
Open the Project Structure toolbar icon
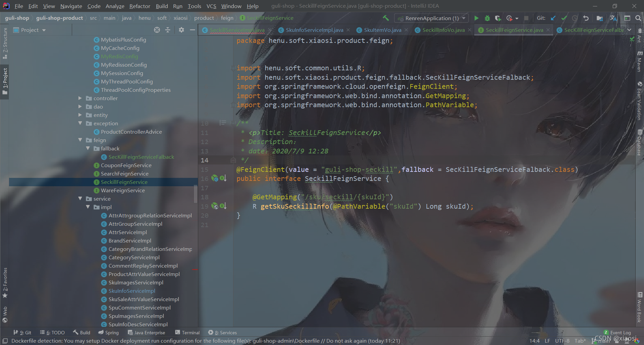tap(600, 18)
